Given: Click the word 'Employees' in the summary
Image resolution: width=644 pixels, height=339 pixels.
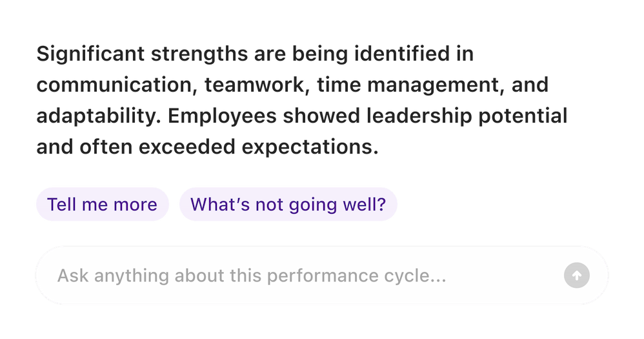Looking at the screenshot, I should coord(222,116).
